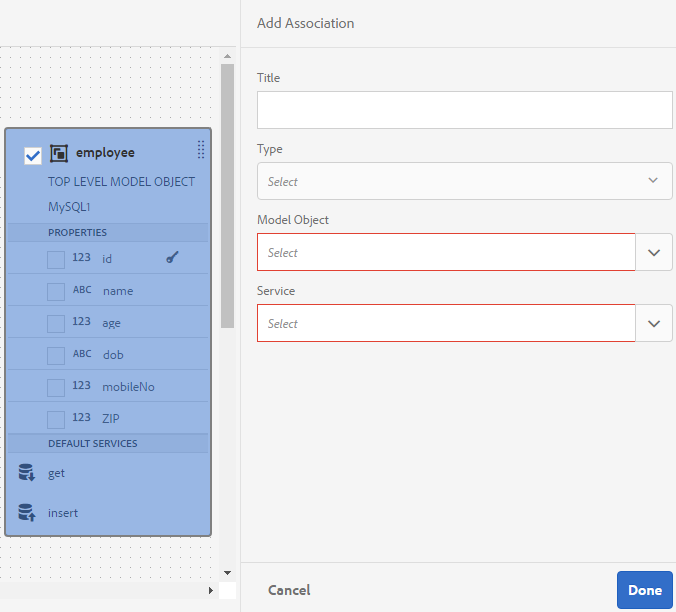Click the Done button
Viewport: 676px width, 612px height.
tap(644, 590)
